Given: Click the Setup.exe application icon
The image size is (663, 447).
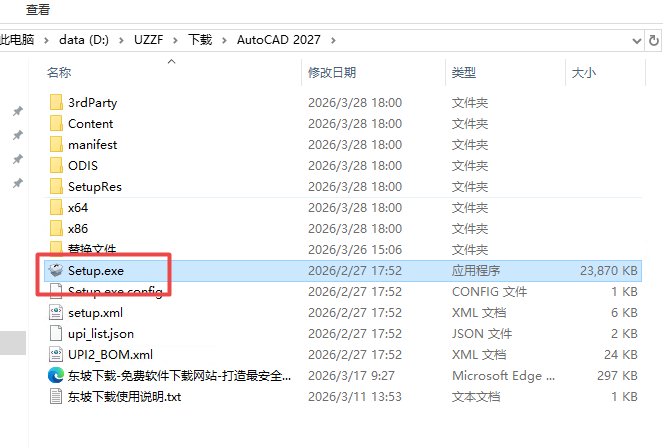Looking at the screenshot, I should pyautogui.click(x=56, y=270).
